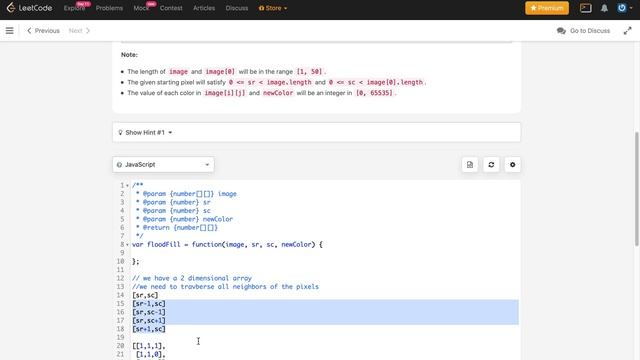This screenshot has width=640, height=360.
Task: Click the LeetCode logo
Action: pos(29,8)
